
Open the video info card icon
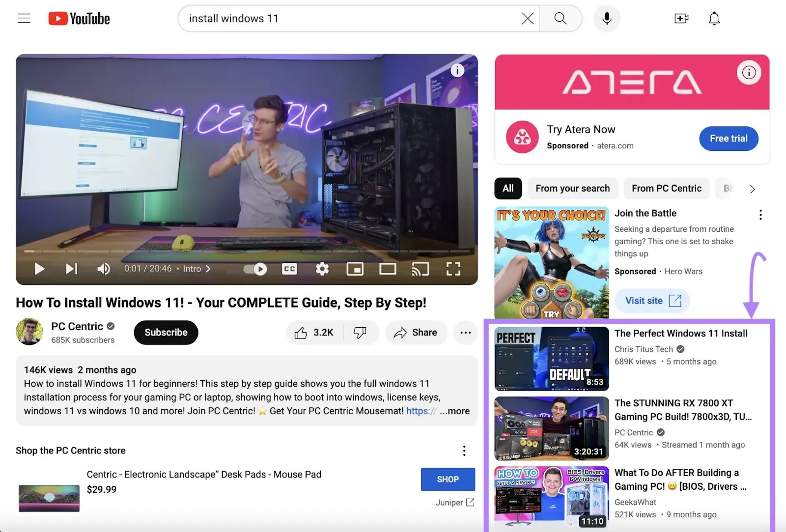[x=457, y=71]
